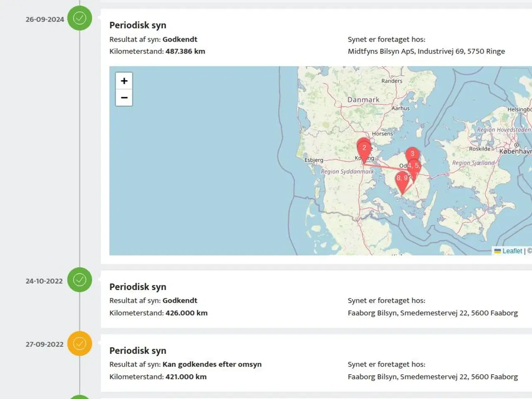532x399 pixels.
Task: Click the Esbjerg label on the map
Action: (x=314, y=160)
